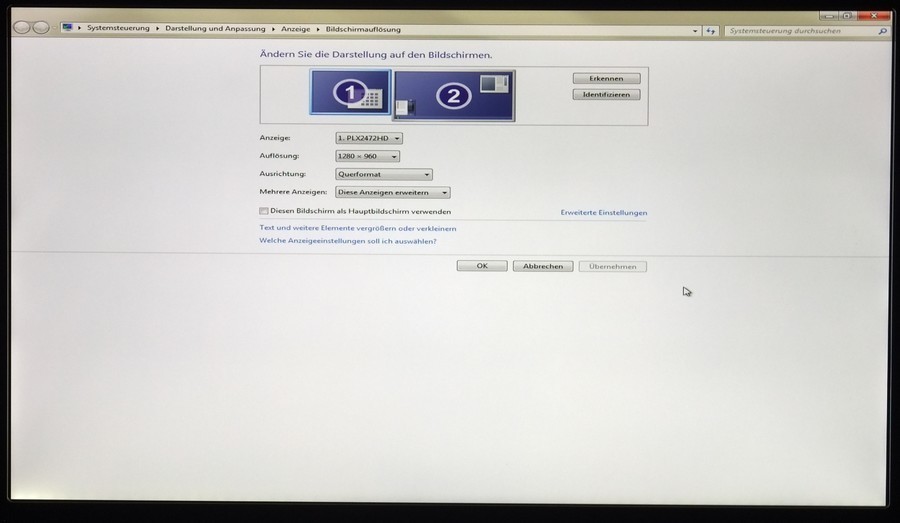Screen dimensions: 900x523
Task: Open the Ausrichtung dropdown Querformat
Action: point(383,175)
